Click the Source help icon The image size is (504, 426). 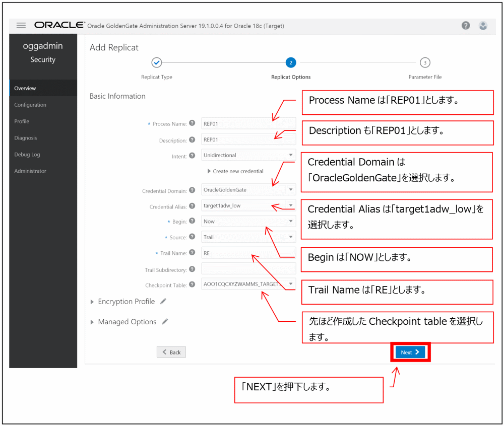click(x=192, y=237)
